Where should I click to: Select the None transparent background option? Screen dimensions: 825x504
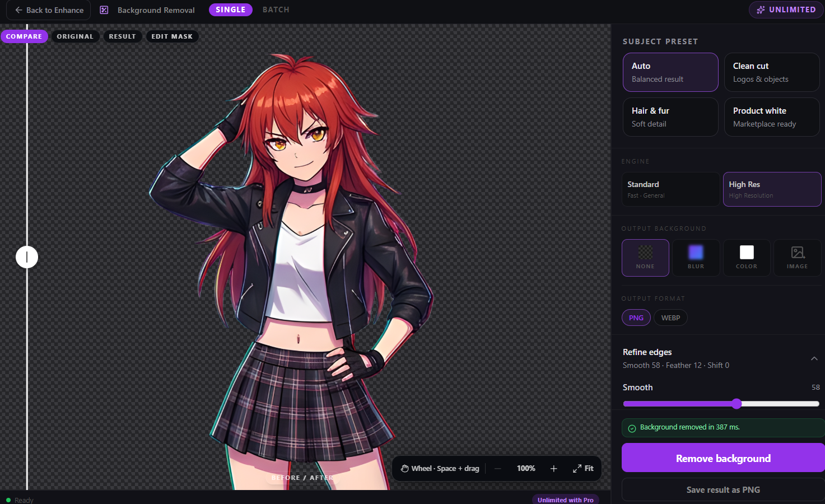[645, 258]
